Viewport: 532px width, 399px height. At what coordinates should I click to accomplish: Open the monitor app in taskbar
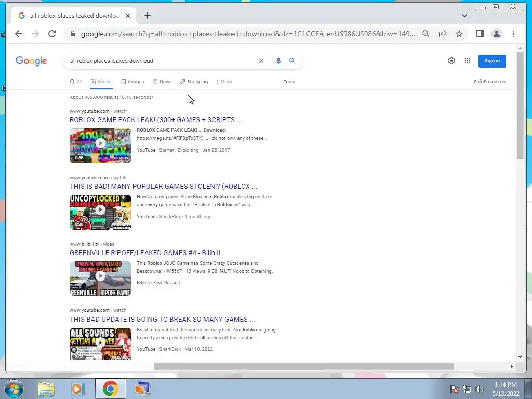142,389
